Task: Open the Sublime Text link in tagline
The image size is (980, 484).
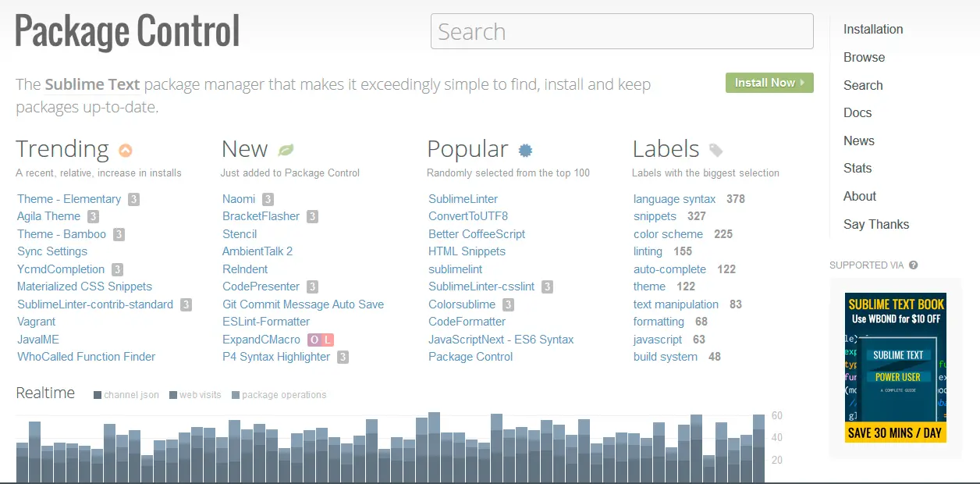Action: pos(92,84)
